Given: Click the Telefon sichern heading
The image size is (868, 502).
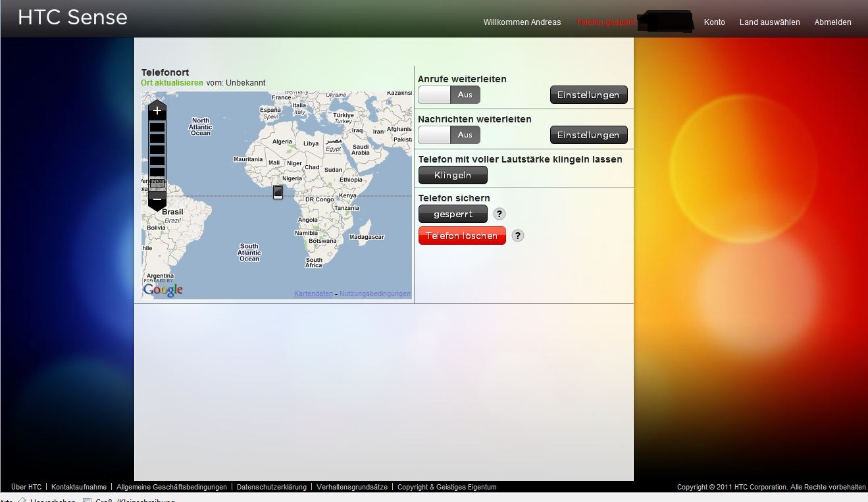Looking at the screenshot, I should [454, 198].
